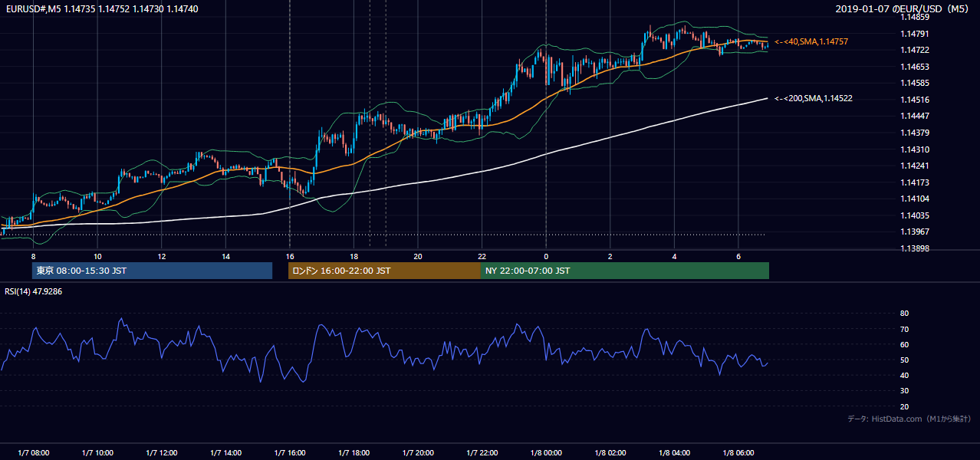Click price axis label 1.14035
The height and width of the screenshot is (460, 980).
pyautogui.click(x=915, y=215)
